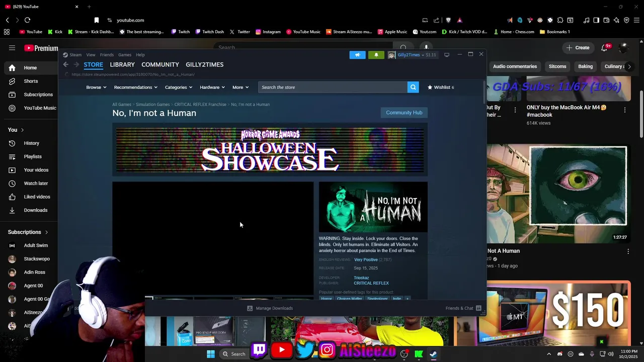Open the Brave shields lion icon
Screen dimensions: 644x362
click(448, 20)
